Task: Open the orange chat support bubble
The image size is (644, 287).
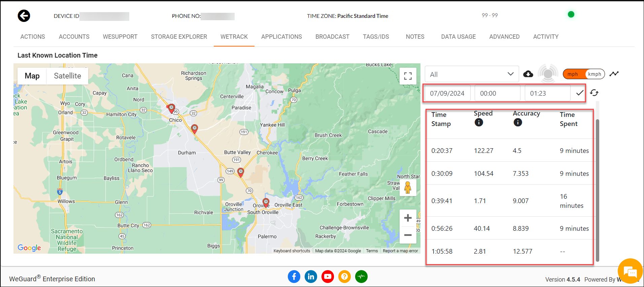Action: (x=630, y=271)
